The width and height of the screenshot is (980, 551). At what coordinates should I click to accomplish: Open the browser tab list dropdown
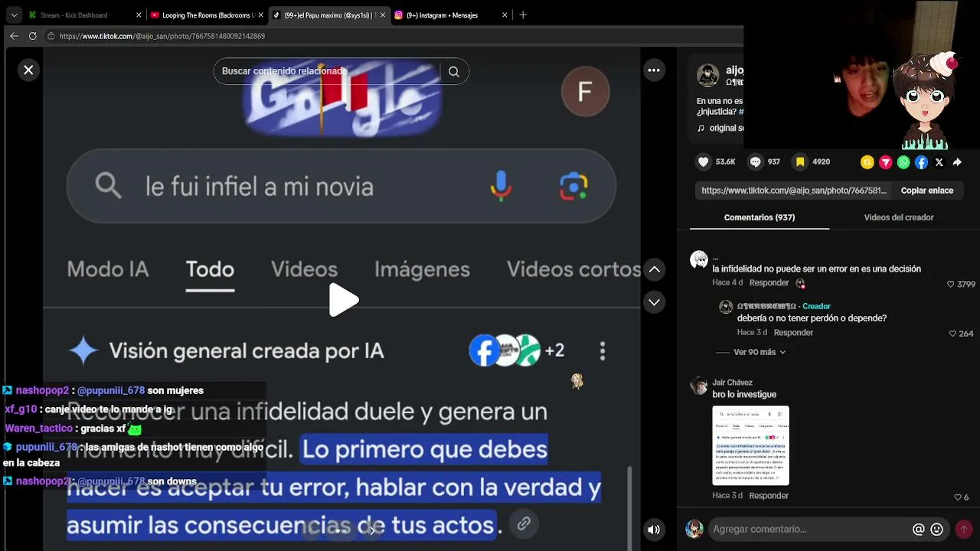[14, 15]
